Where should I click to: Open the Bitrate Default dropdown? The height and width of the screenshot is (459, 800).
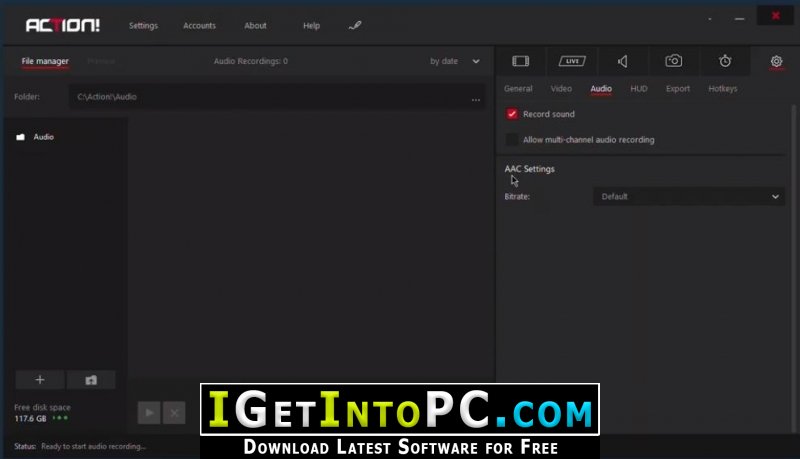(689, 196)
